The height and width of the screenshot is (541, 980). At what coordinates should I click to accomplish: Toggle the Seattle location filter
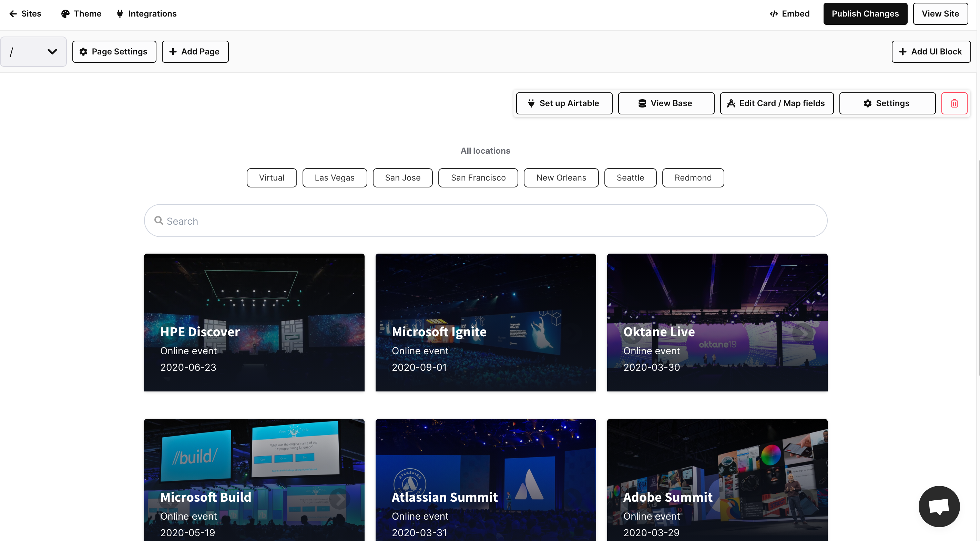630,178
